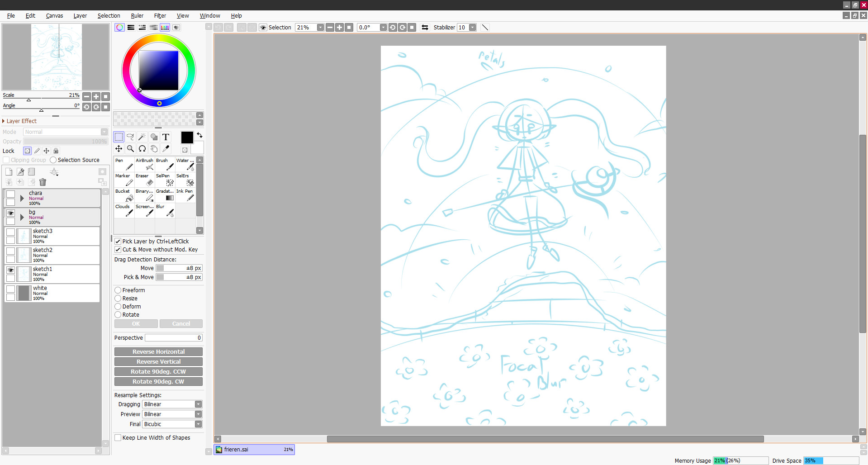Choose the Clouds brush
The height and width of the screenshot is (465, 868).
[124, 210]
